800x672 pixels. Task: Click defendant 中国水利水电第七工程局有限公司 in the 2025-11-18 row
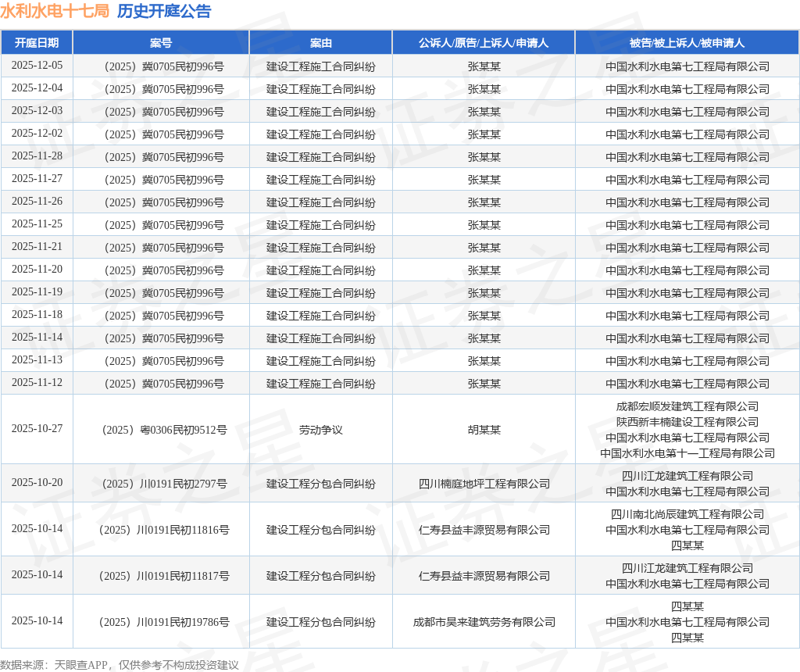pyautogui.click(x=687, y=316)
